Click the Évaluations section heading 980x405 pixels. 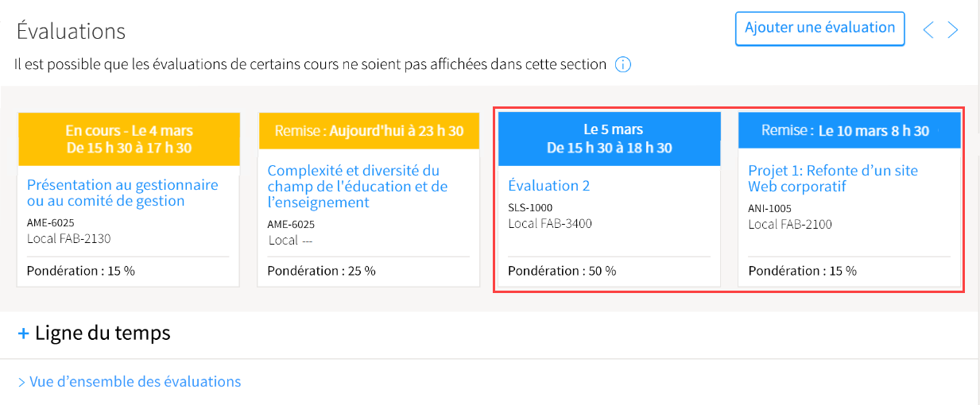coord(72,32)
